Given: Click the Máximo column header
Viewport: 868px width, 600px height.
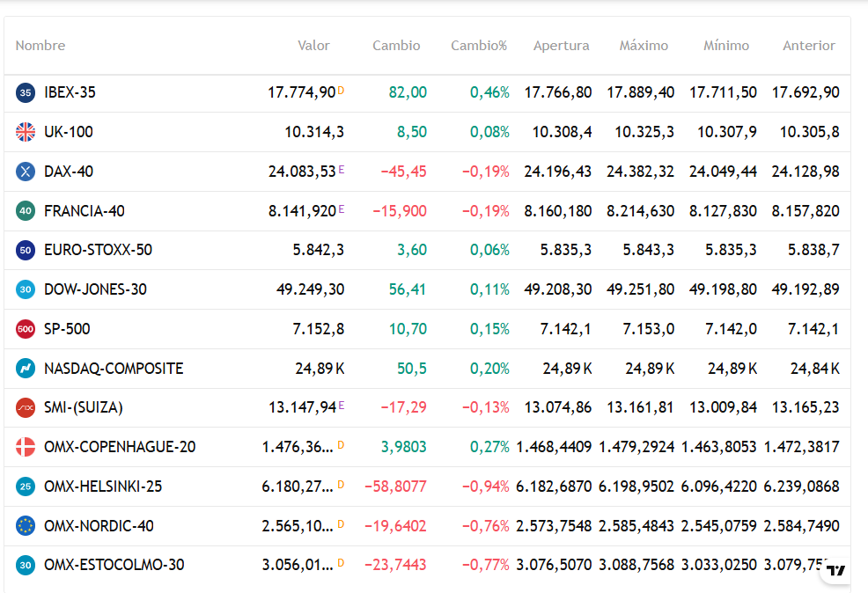Looking at the screenshot, I should point(644,46).
